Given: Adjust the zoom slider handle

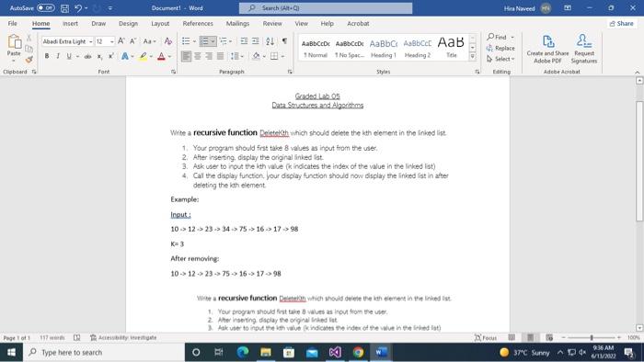Looking at the screenshot, I should (592, 337).
